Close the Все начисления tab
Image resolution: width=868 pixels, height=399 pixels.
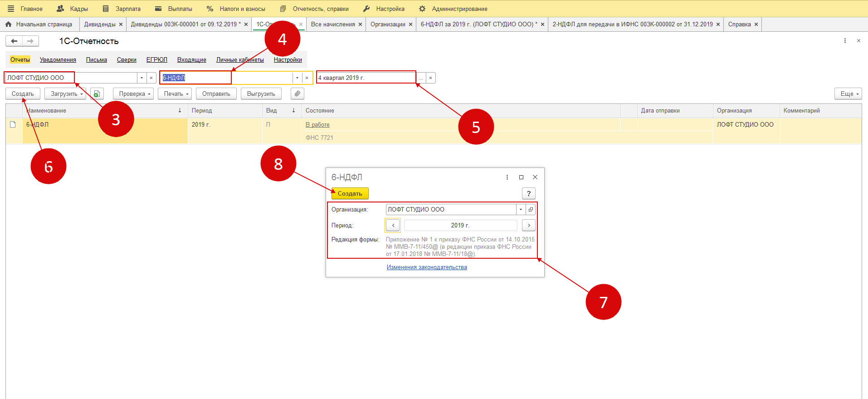[360, 25]
